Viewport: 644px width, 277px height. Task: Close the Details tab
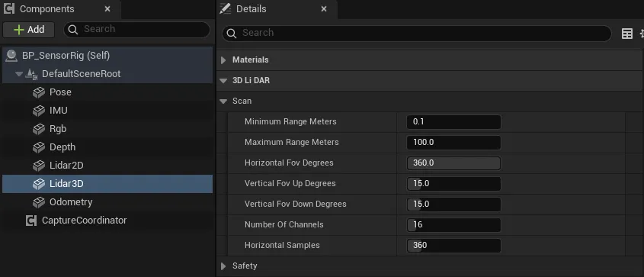pyautogui.click(x=324, y=8)
